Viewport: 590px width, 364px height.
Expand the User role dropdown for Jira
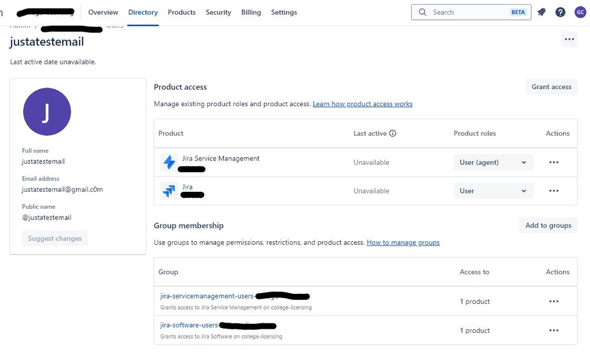pyautogui.click(x=493, y=191)
